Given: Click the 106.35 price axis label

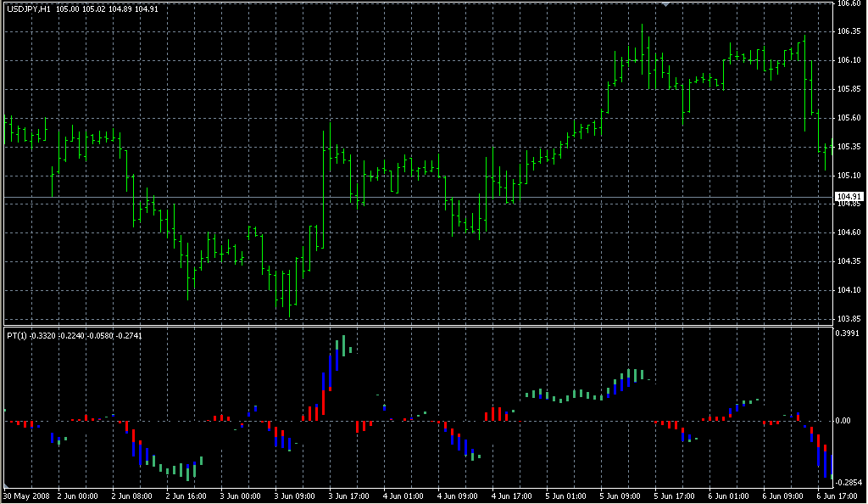Looking at the screenshot, I should pos(849,31).
